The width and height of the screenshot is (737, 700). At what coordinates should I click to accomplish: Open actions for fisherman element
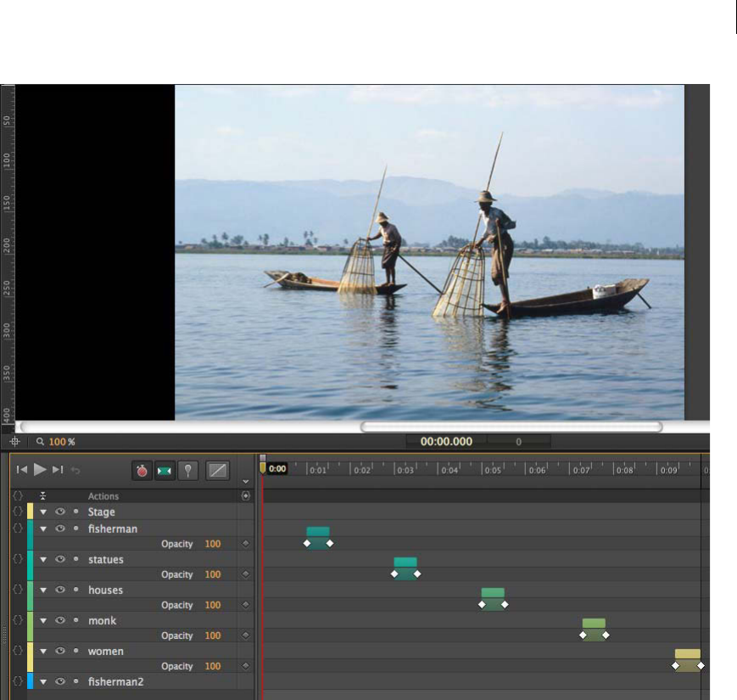(18, 529)
